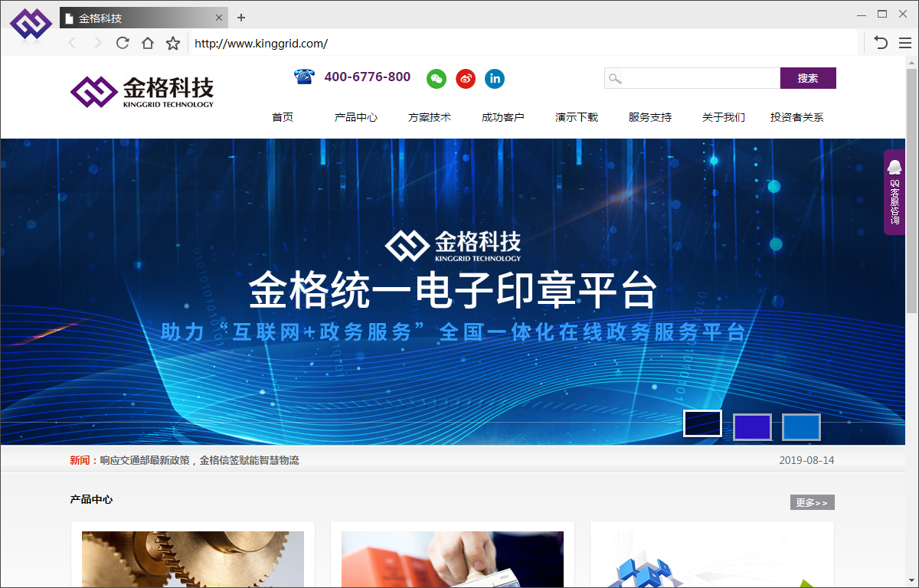Click the address bar URL field
Image resolution: width=919 pixels, height=588 pixels.
522,43
